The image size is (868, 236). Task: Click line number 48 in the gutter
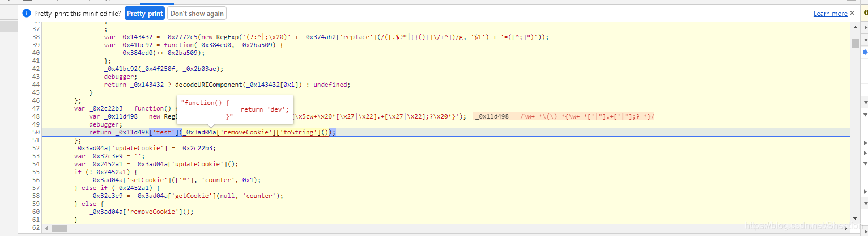coord(36,116)
